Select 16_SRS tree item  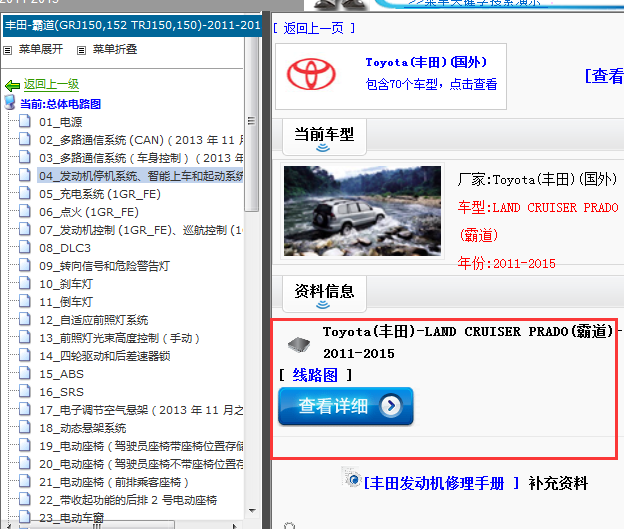click(61, 392)
